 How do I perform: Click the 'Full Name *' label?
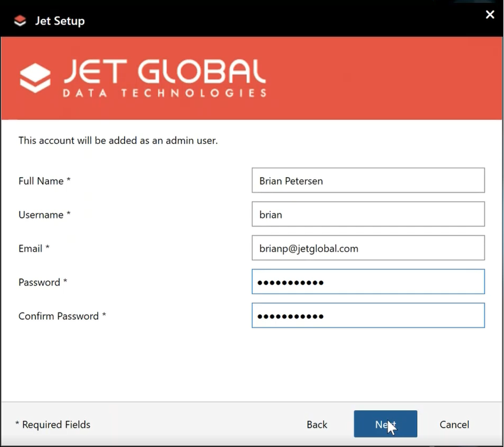[x=44, y=181]
